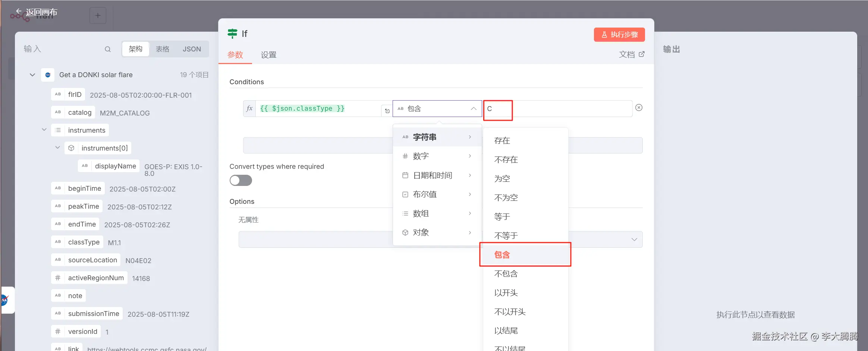
Task: Open the 文档 link
Action: click(x=632, y=54)
